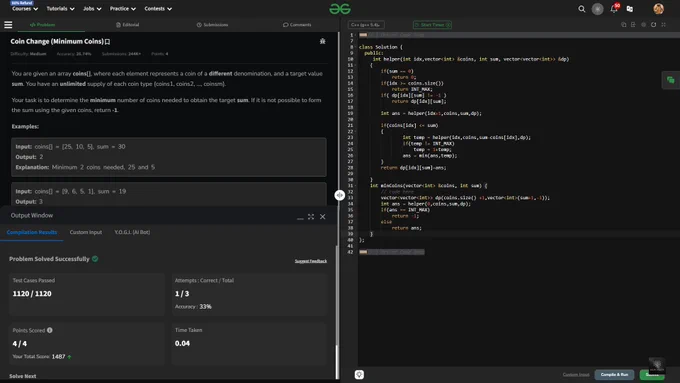Click the Suggest Feedback link
Viewport: 680px width, 383px height.
click(311, 261)
